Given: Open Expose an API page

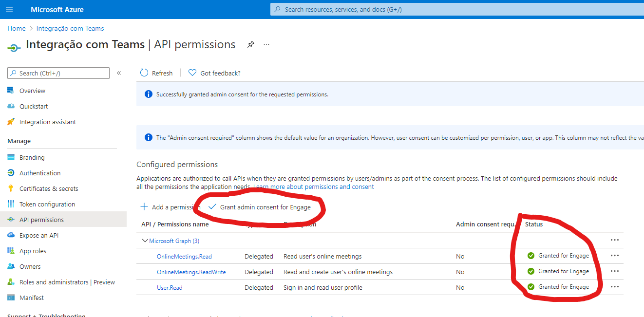Looking at the screenshot, I should [39, 235].
